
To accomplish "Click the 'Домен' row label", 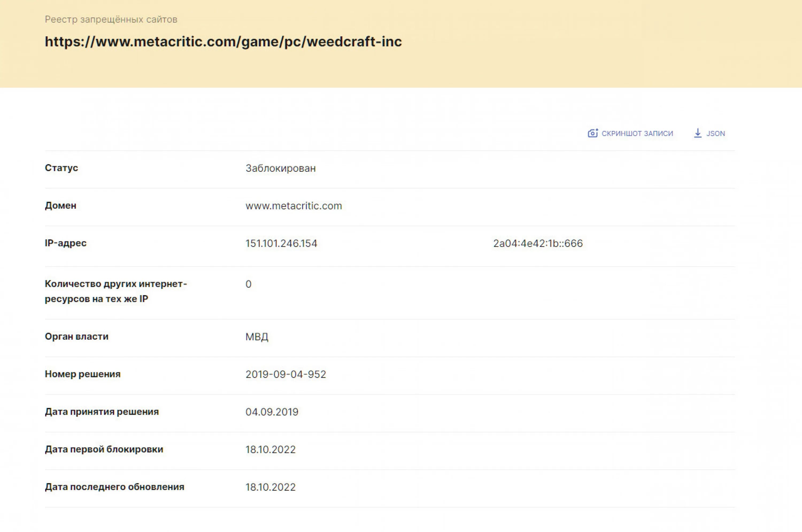I will [x=60, y=205].
